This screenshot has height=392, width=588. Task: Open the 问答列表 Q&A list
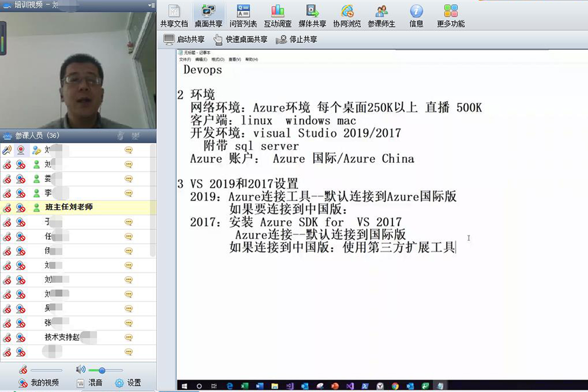243,15
